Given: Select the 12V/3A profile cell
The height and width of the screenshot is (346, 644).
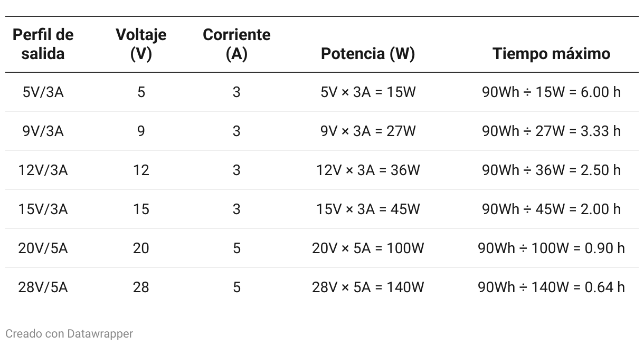Looking at the screenshot, I should click(43, 170).
